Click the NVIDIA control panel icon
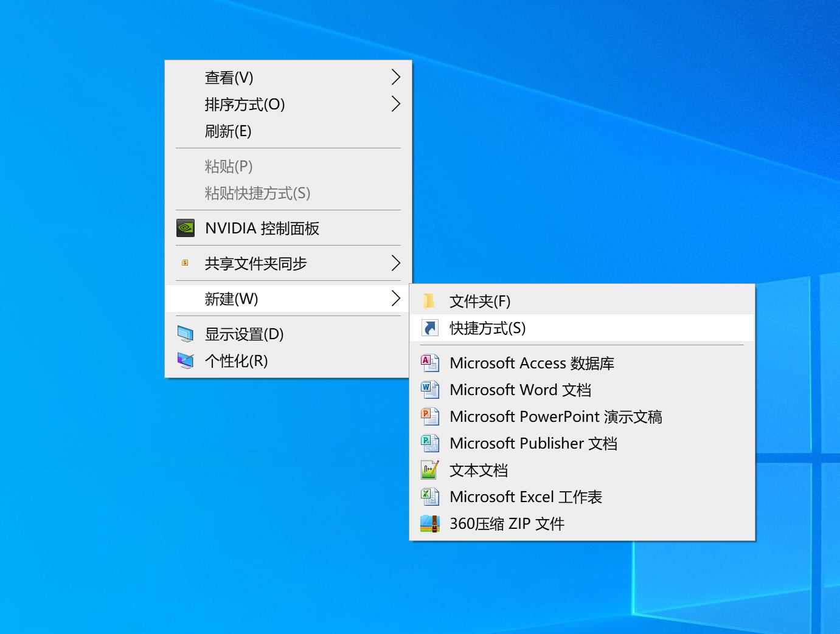 pyautogui.click(x=185, y=228)
